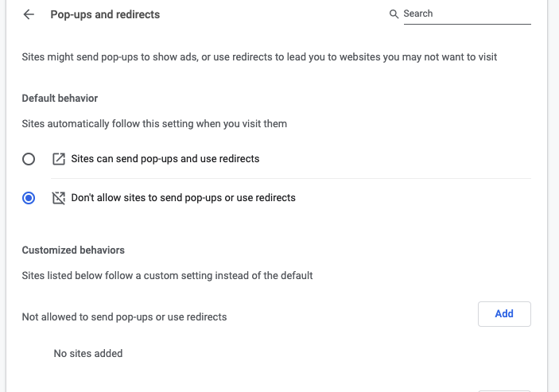Click the 'Default behavior' heading
The height and width of the screenshot is (392, 559).
click(x=60, y=99)
